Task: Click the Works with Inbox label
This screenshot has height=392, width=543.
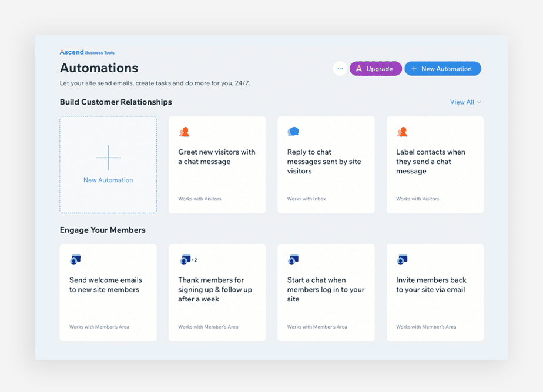Action: pos(306,199)
